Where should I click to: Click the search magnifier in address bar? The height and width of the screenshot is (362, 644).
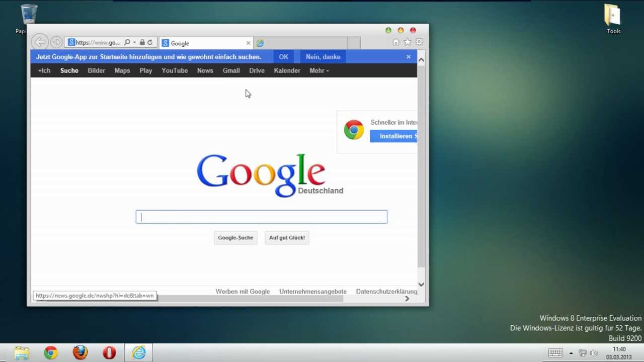point(127,43)
